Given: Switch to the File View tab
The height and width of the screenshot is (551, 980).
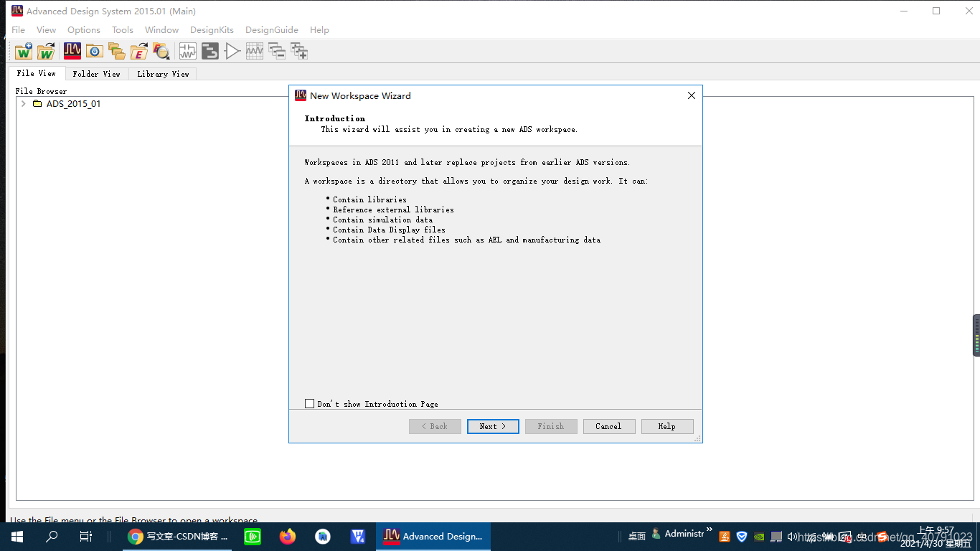Looking at the screenshot, I should tap(37, 73).
